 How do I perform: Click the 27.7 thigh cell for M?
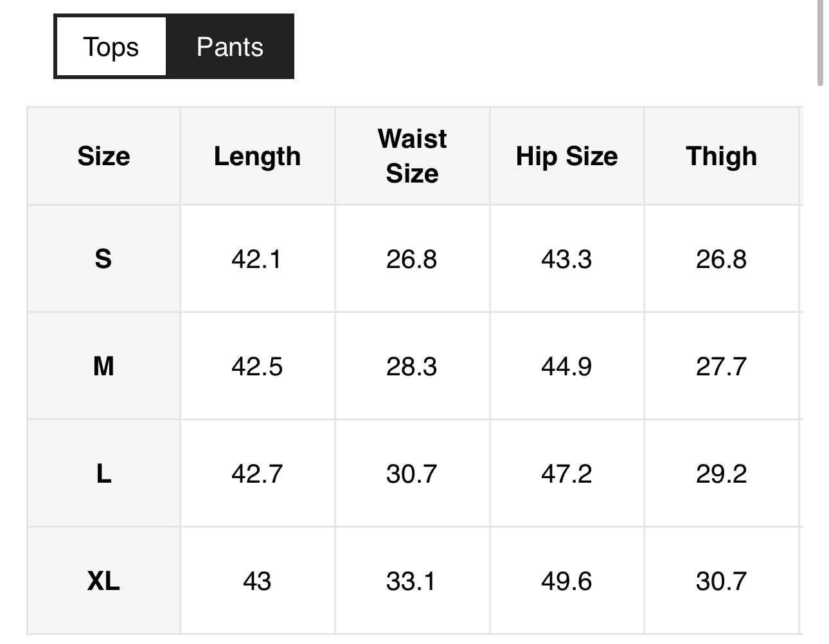[721, 366]
